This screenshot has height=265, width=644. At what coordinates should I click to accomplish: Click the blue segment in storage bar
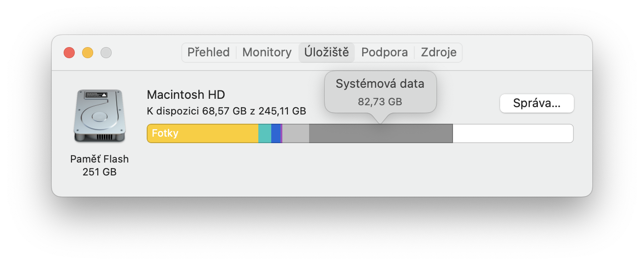[x=275, y=133]
